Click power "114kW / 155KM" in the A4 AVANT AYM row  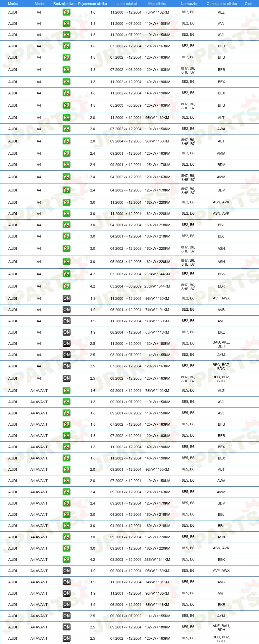coord(157,616)
